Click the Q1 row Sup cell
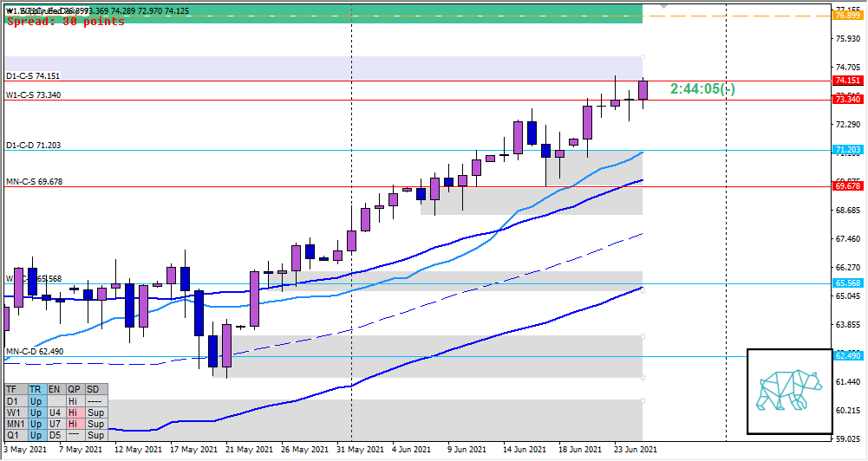This screenshot has height=461, width=868. click(94, 435)
